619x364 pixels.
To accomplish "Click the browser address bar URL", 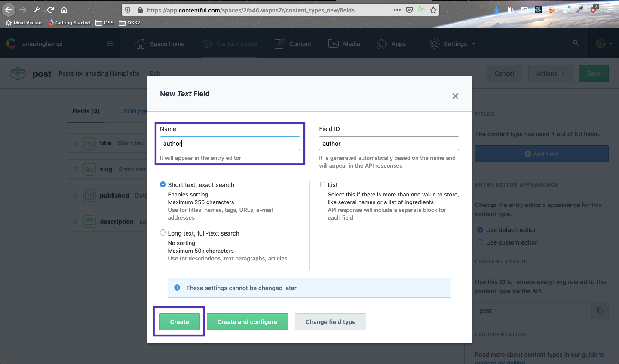I will (251, 10).
